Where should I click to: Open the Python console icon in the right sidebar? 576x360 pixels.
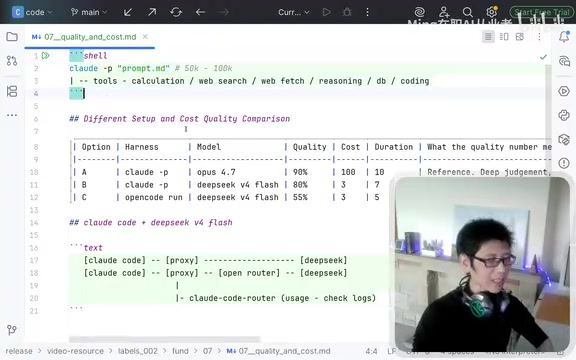tap(564, 115)
